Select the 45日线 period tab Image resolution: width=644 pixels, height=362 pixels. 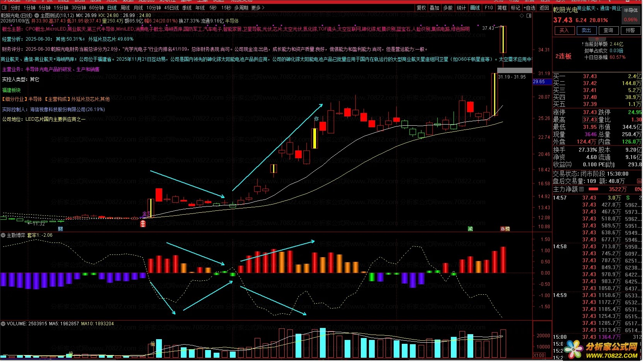172,8
